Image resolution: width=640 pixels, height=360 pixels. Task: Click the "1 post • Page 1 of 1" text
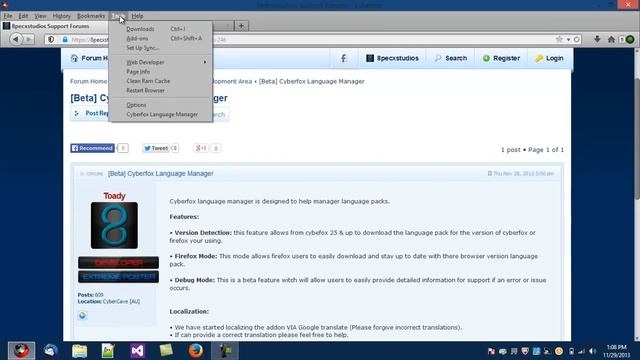point(532,150)
